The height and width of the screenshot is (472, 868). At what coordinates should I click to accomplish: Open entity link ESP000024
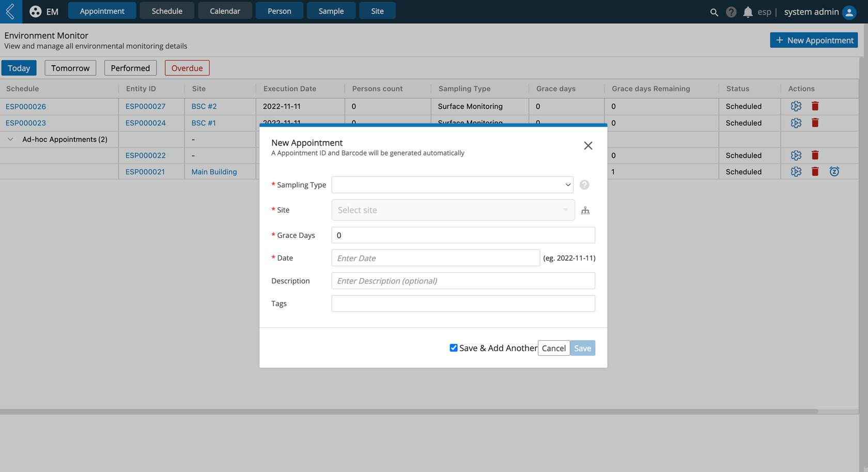click(x=146, y=123)
